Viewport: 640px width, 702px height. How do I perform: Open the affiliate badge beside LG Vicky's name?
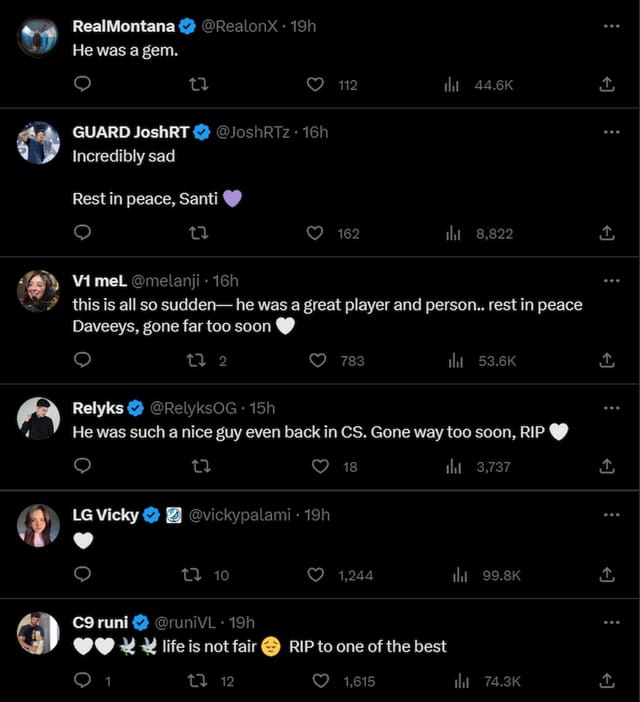[x=173, y=515]
